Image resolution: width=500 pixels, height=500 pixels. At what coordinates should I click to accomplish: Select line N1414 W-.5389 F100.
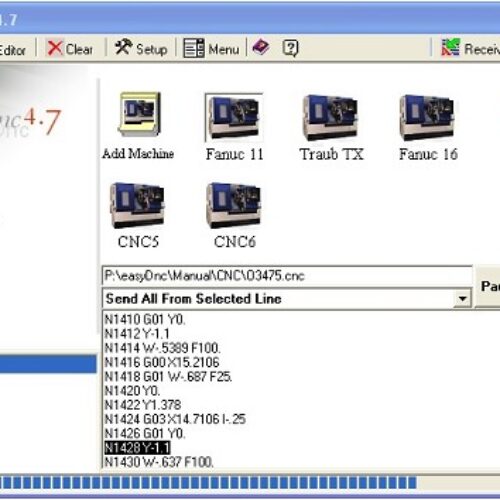pos(162,348)
